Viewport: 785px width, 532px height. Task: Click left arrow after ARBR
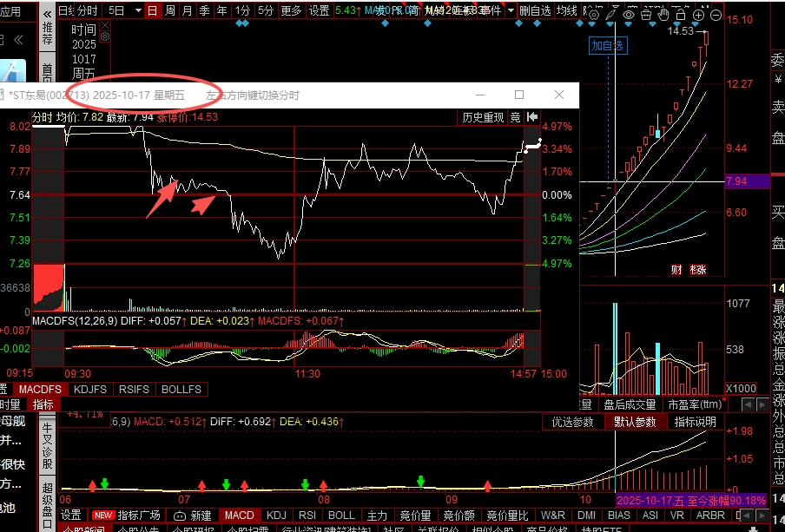(x=747, y=515)
